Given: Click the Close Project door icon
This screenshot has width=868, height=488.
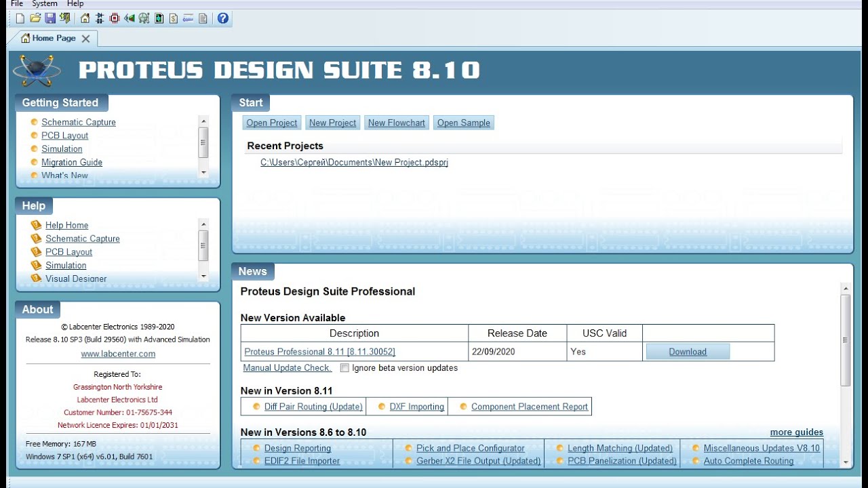Looking at the screenshot, I should point(65,18).
